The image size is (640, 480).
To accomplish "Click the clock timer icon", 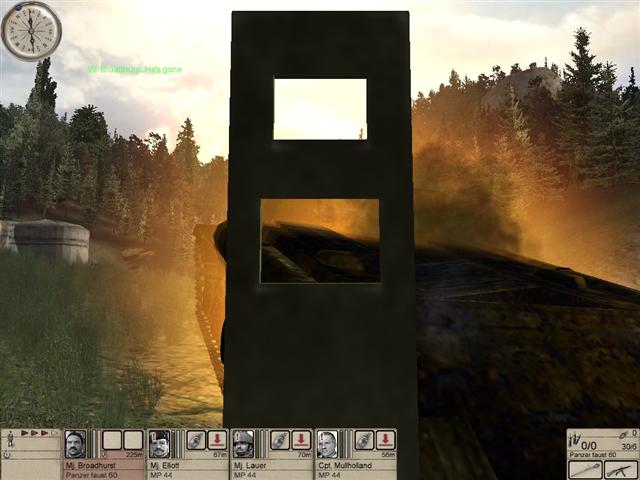I will tap(7, 455).
